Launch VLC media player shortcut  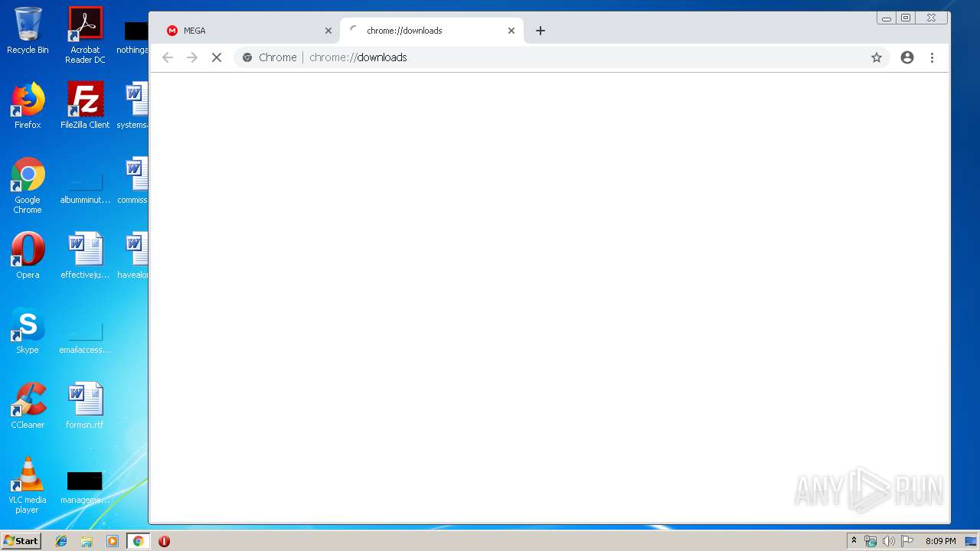pos(28,485)
